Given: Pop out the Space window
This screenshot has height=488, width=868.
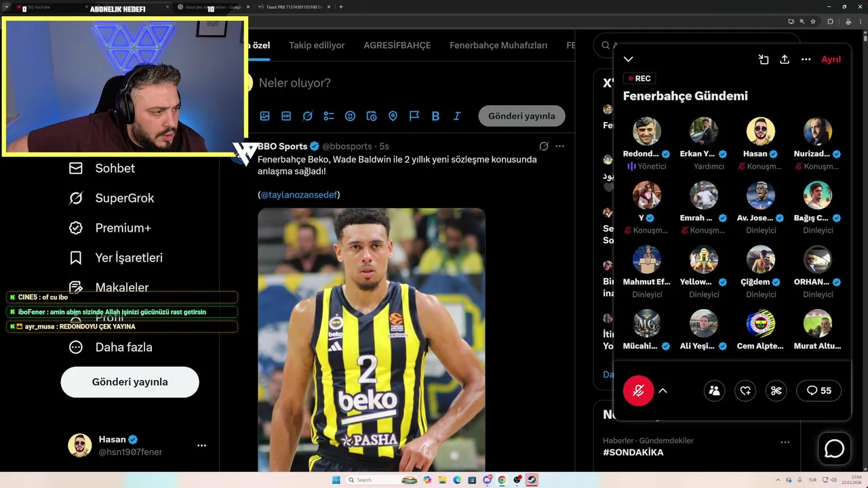Looking at the screenshot, I should pos(764,60).
